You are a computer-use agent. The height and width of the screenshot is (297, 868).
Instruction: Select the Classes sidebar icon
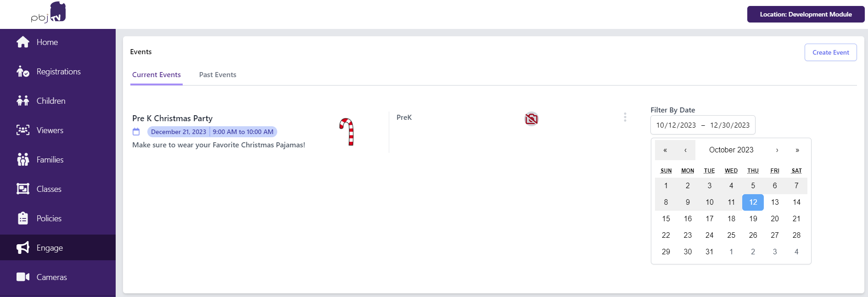pyautogui.click(x=23, y=189)
